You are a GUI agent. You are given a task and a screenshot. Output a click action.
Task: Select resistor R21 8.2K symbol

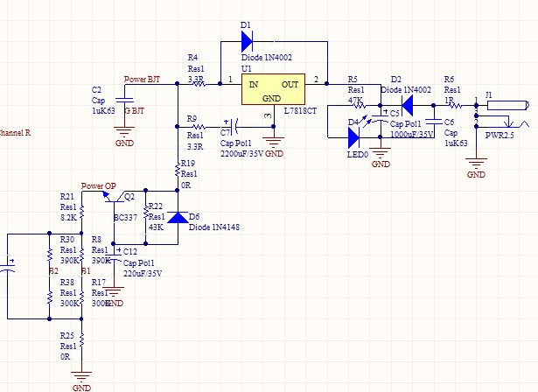tap(81, 213)
